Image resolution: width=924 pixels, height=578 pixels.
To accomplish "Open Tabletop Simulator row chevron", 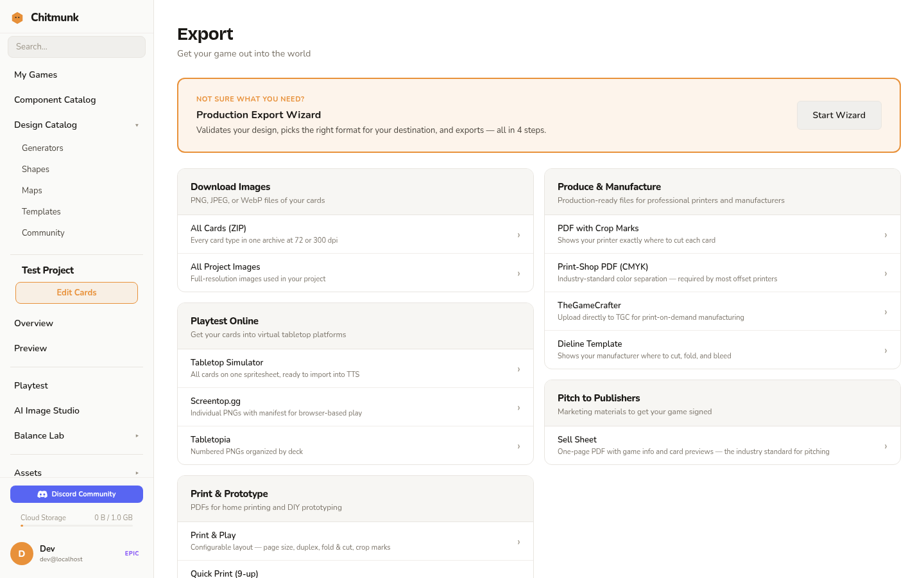I will tap(518, 369).
